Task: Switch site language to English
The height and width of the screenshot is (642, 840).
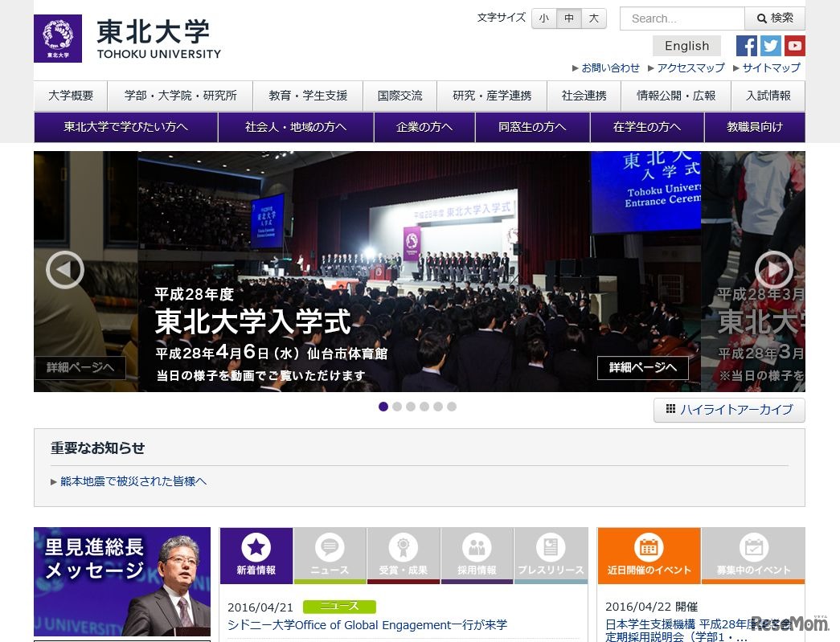Action: (x=686, y=46)
